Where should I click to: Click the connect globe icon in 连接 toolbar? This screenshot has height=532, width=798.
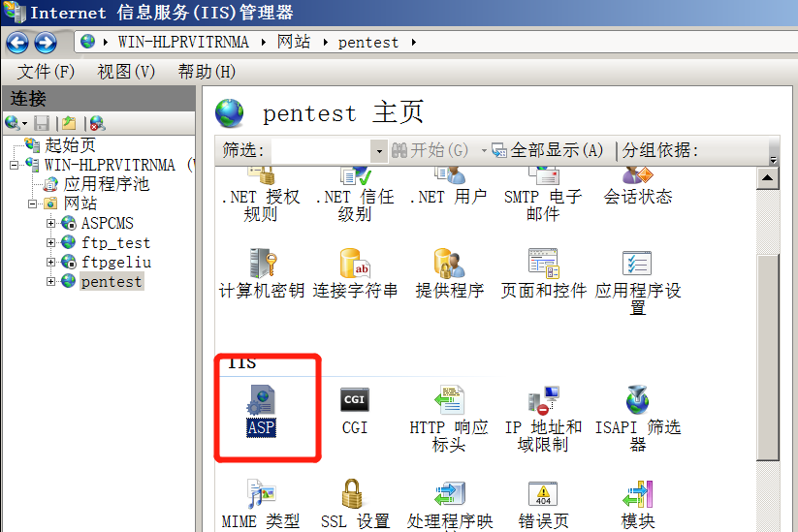click(x=13, y=122)
